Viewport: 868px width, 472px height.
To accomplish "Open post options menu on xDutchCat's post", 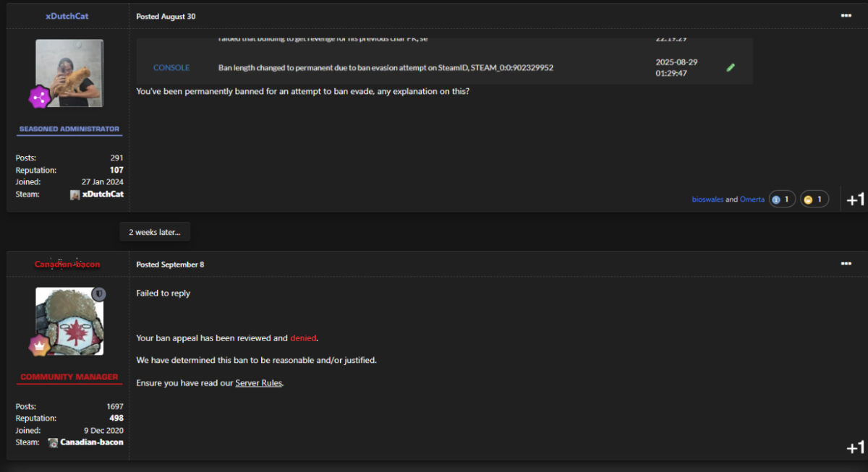I will 846,15.
